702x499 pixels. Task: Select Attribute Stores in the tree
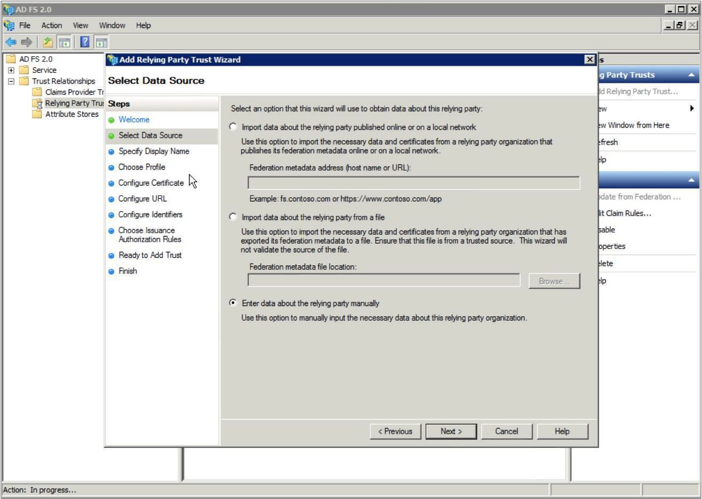coord(72,114)
